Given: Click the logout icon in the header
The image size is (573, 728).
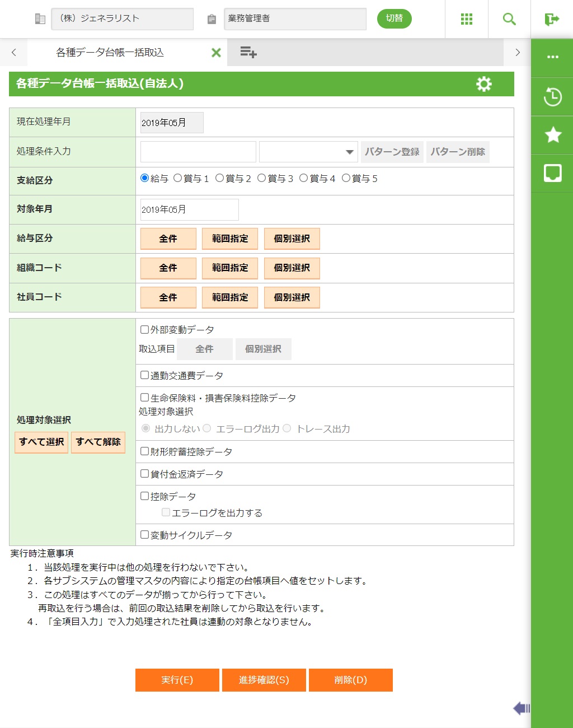Looking at the screenshot, I should (552, 20).
